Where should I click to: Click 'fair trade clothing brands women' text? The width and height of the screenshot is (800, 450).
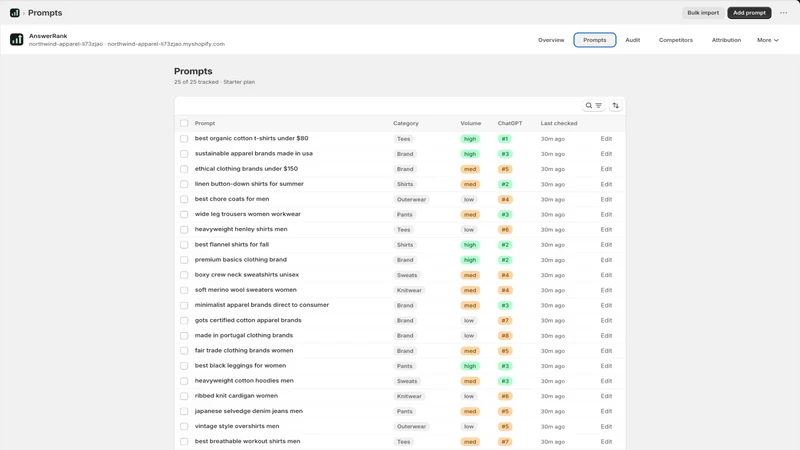(x=244, y=351)
